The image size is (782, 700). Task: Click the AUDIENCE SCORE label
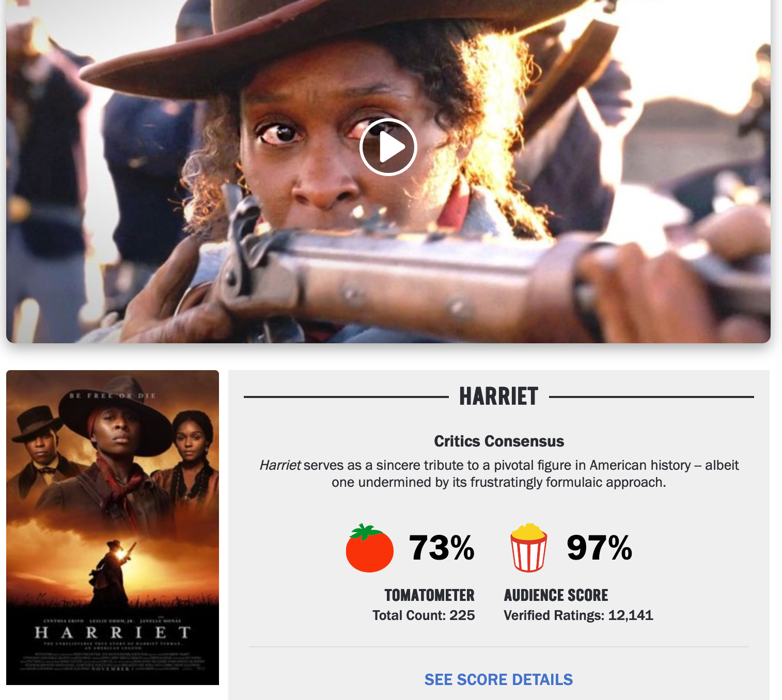click(556, 595)
